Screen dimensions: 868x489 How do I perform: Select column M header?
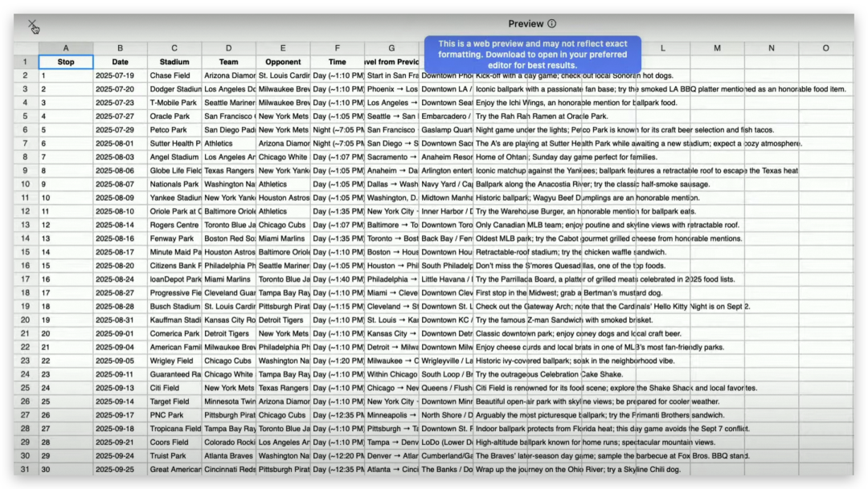tap(717, 48)
